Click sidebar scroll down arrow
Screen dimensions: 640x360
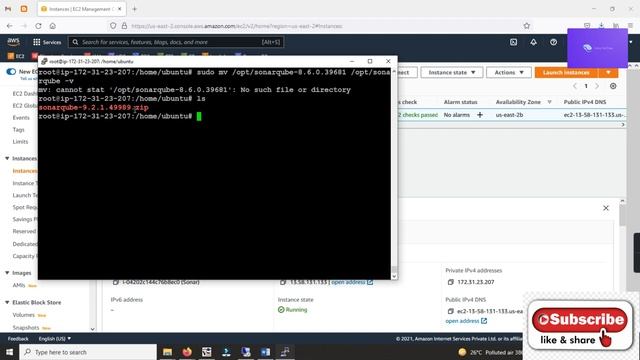(93, 329)
